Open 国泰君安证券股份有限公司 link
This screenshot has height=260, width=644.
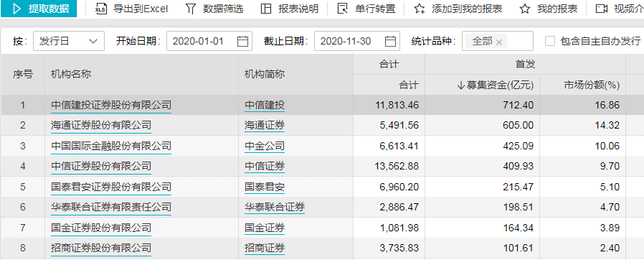pos(111,187)
